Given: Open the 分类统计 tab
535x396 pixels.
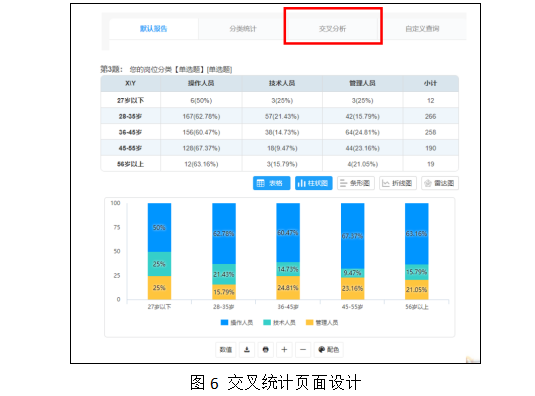Looking at the screenshot, I should coord(243,29).
